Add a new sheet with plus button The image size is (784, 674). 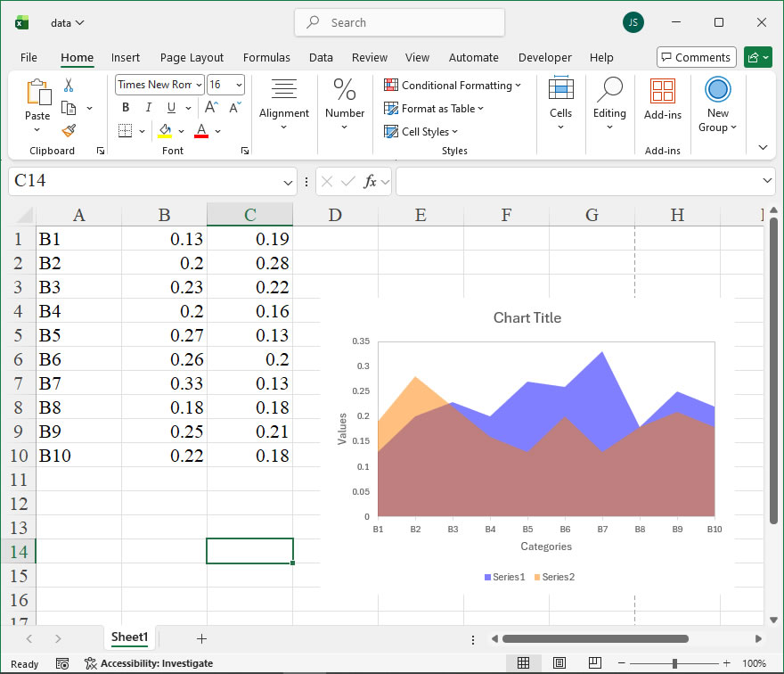tap(201, 638)
